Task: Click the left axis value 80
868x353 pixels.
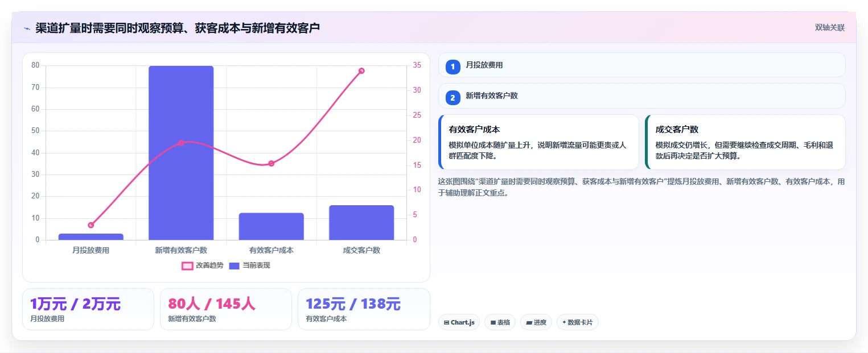Action: click(x=35, y=65)
